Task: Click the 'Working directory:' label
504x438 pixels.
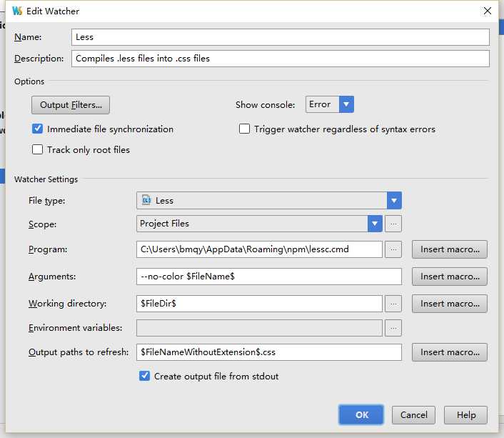Action: (68, 304)
